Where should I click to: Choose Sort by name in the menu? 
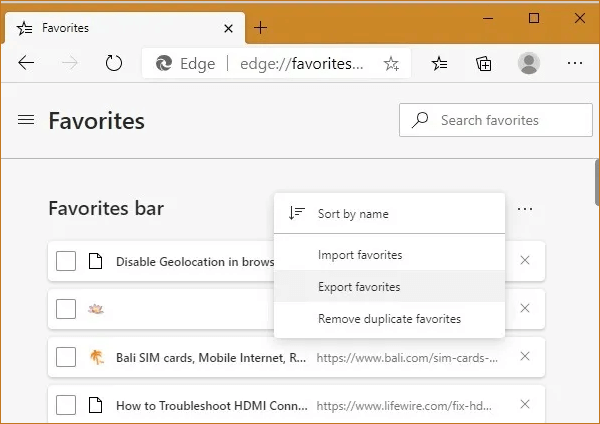[353, 214]
